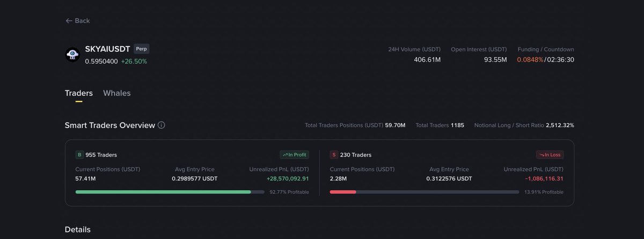Click the +26.50% price change
644x239 pixels.
(x=134, y=61)
